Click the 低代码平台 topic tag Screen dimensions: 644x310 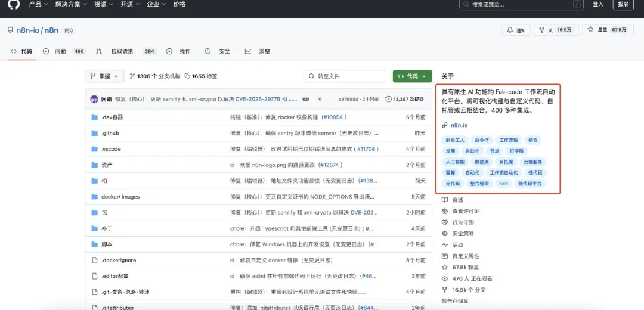(530, 184)
